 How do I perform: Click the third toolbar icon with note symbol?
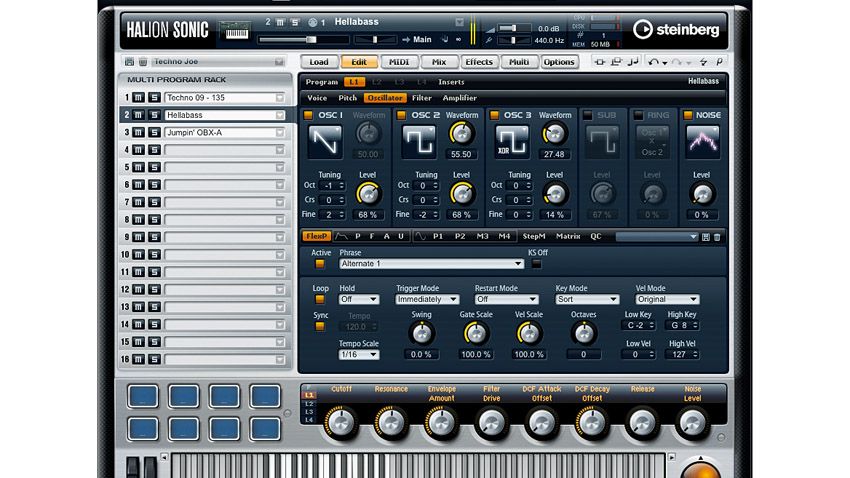633,62
